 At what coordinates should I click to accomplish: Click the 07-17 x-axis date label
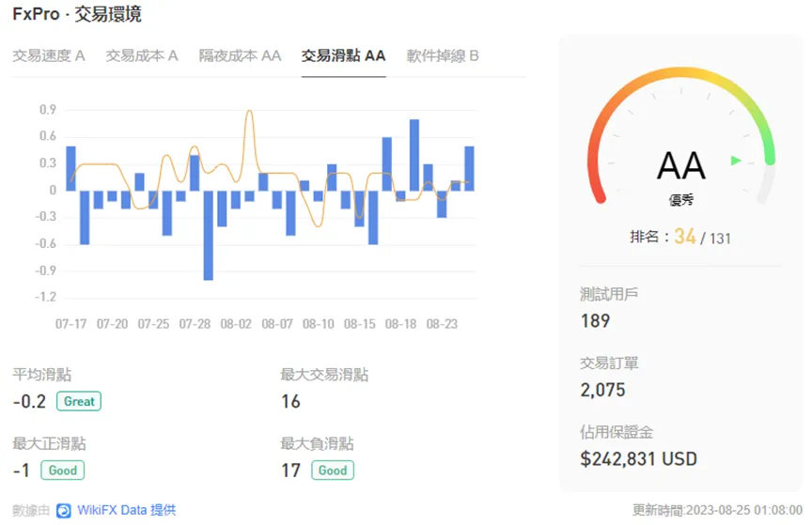(70, 324)
